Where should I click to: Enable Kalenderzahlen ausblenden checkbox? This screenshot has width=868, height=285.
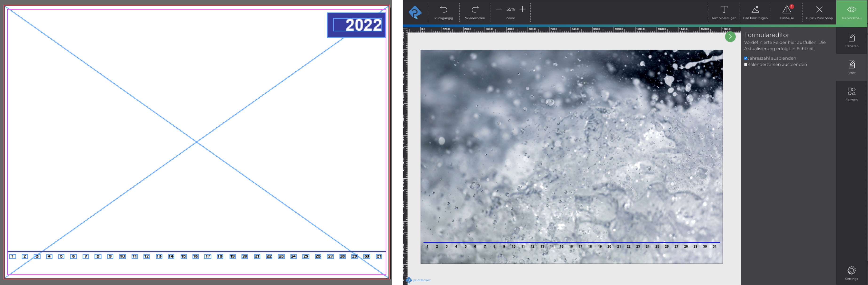[x=746, y=64]
